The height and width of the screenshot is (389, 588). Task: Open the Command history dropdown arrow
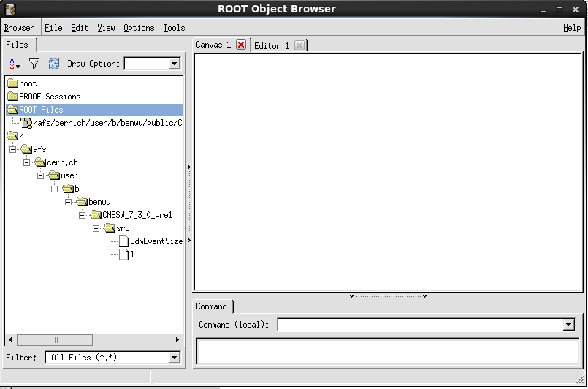(569, 325)
